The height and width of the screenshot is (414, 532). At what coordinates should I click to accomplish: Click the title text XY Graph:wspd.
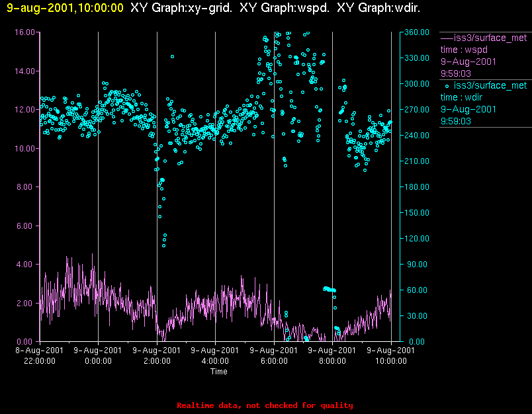click(x=285, y=8)
